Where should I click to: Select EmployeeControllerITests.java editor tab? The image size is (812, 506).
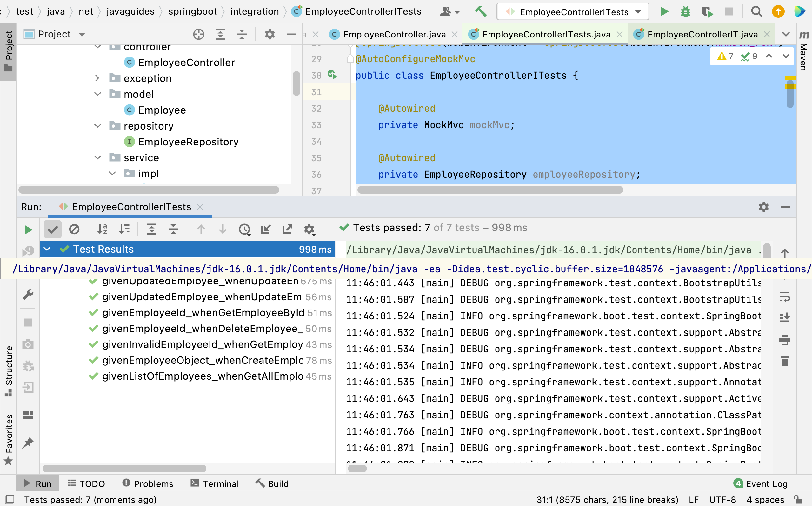[545, 34]
